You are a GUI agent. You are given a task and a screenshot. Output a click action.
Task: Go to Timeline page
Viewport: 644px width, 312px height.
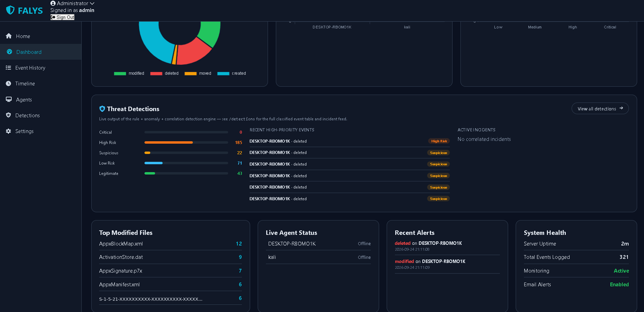click(40, 83)
